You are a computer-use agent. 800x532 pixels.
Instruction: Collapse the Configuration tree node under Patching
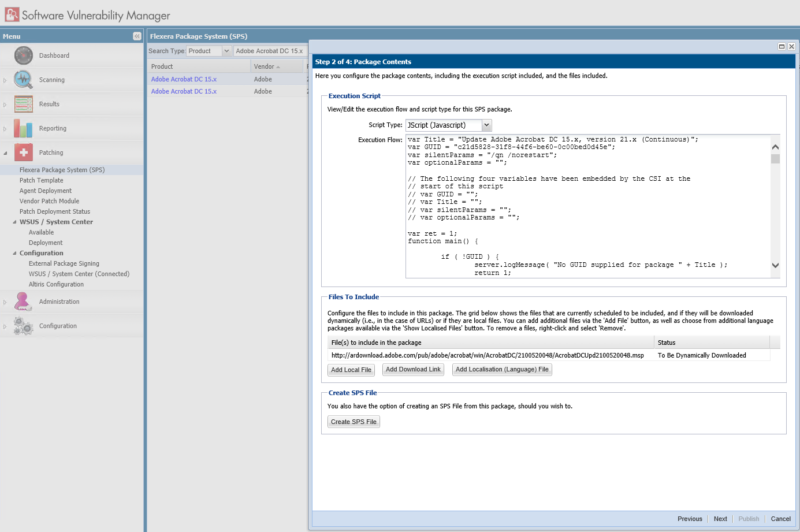click(x=14, y=253)
